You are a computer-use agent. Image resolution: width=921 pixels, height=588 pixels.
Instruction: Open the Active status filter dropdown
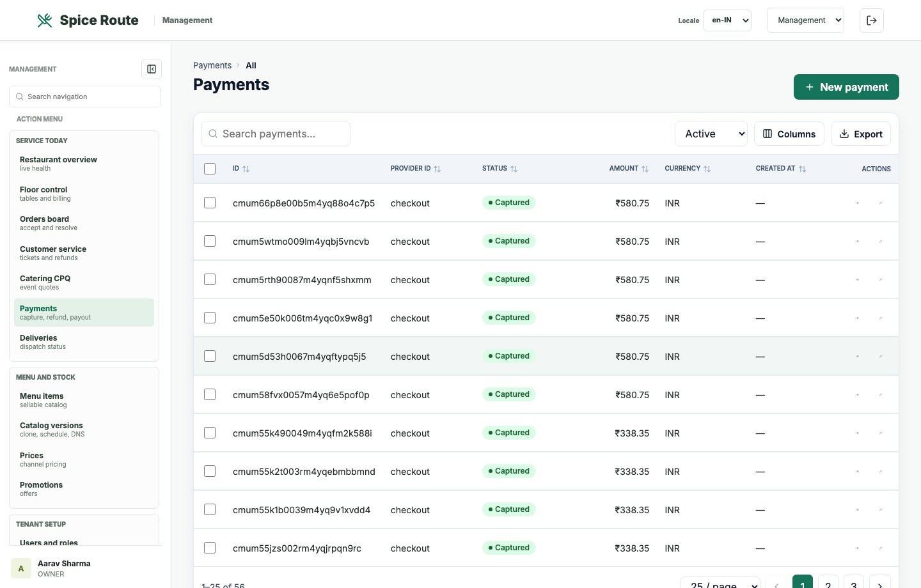click(711, 134)
